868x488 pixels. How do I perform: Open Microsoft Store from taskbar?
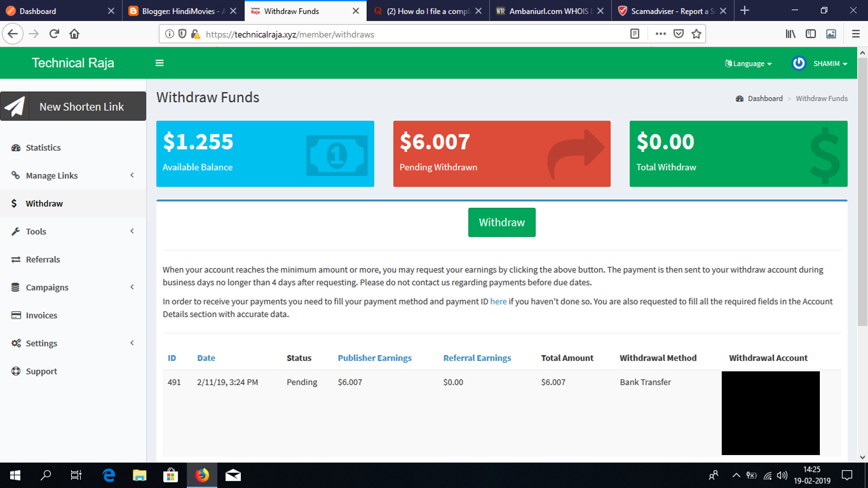(171, 475)
